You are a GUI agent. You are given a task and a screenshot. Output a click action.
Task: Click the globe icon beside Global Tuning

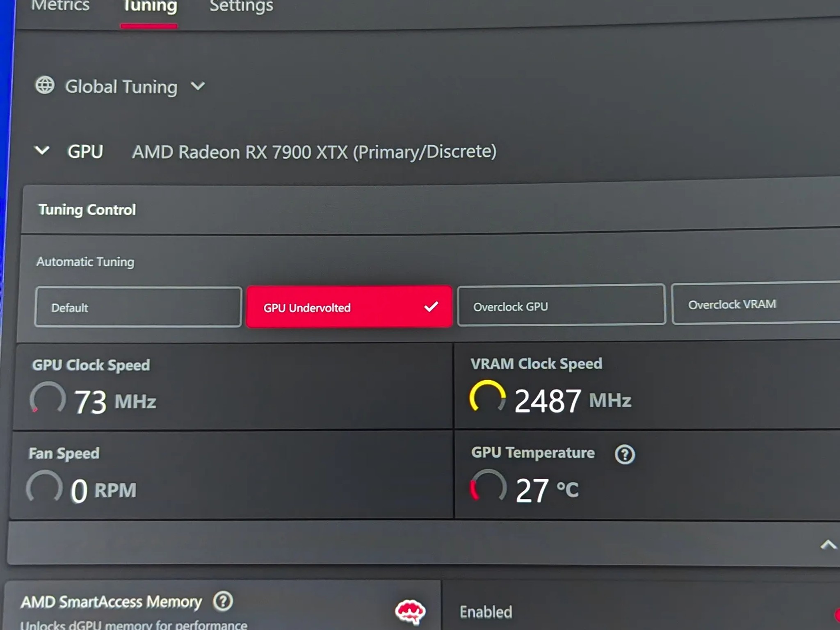coord(45,85)
